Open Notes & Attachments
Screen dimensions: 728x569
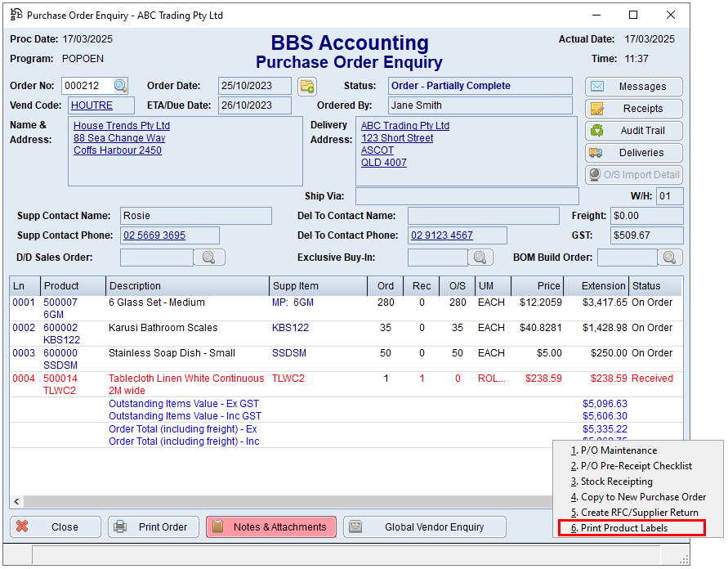point(270,527)
